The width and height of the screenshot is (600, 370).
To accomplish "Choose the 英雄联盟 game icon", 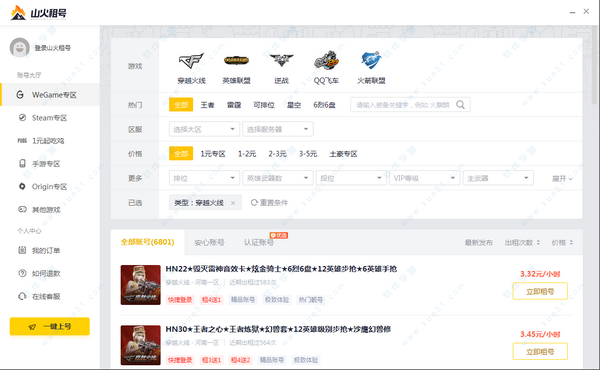I will tap(236, 60).
